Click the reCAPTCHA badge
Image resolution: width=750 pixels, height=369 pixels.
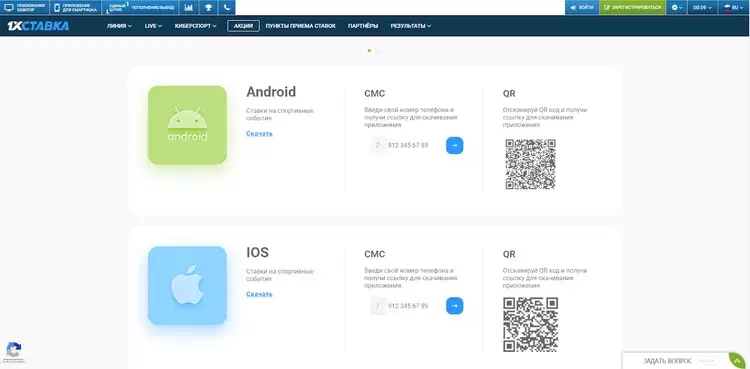point(13,352)
